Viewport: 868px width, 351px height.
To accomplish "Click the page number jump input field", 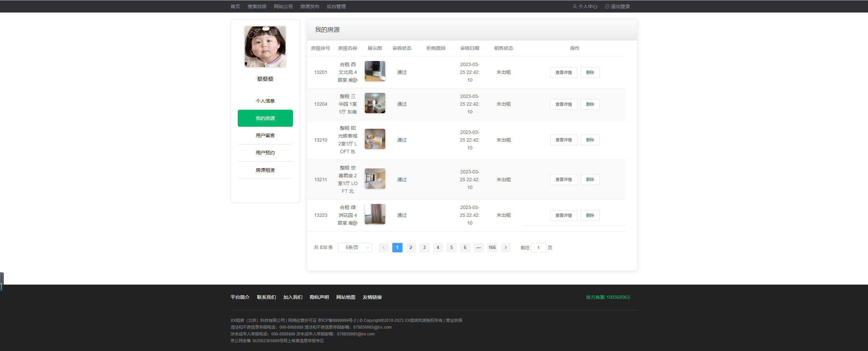I will pyautogui.click(x=538, y=248).
